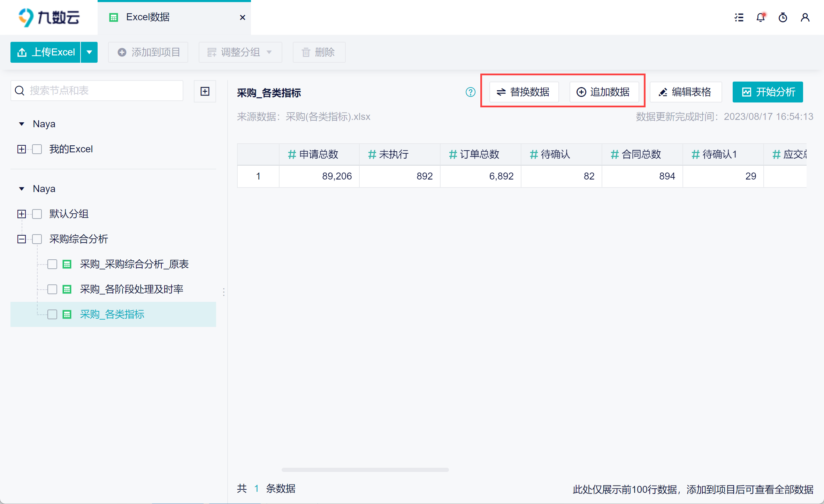The image size is (824, 504).
Task: Click the horizontal table scrollbar
Action: point(365,470)
